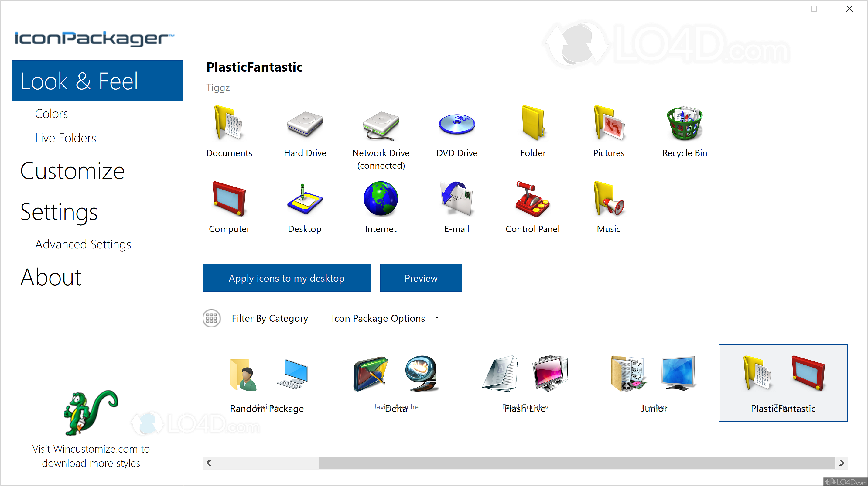The height and width of the screenshot is (486, 868).
Task: Open the Customize section
Action: [x=72, y=169]
